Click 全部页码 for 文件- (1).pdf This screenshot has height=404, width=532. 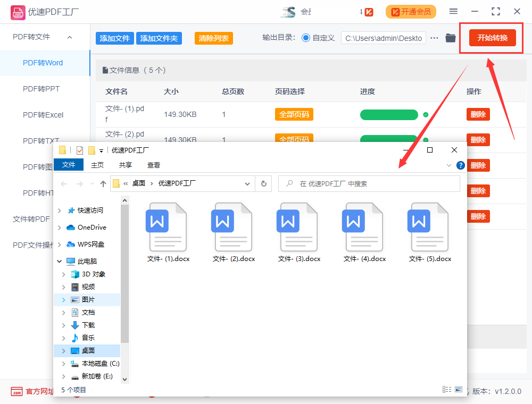coord(294,115)
